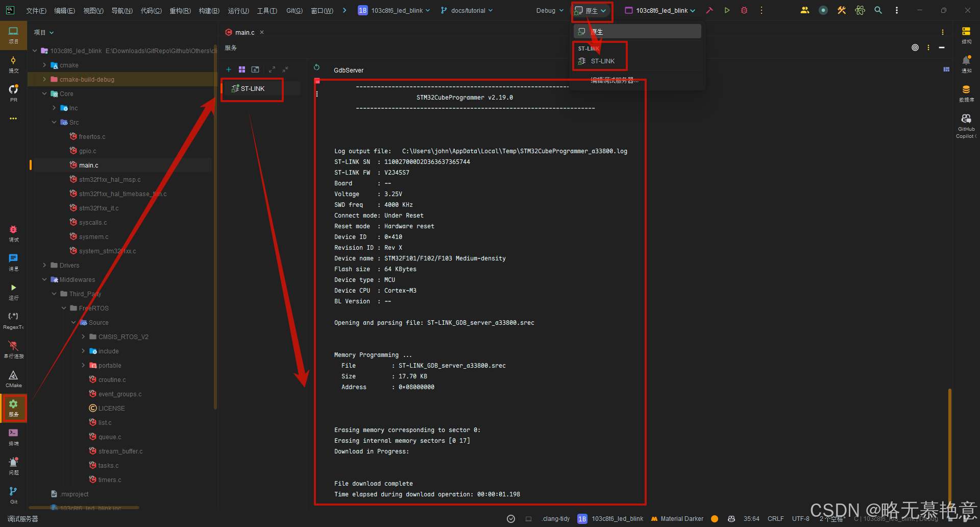Collapse all services with collapse arrows icon
The height and width of the screenshot is (527, 980).
tap(285, 69)
